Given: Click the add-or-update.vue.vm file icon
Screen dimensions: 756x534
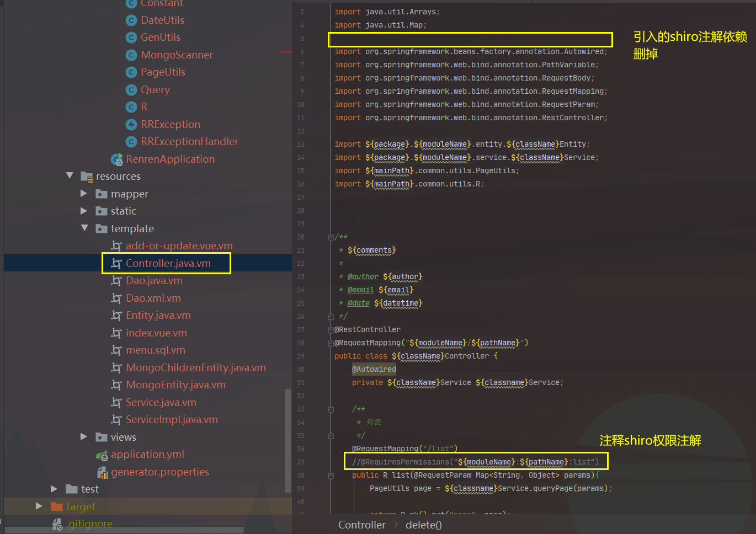Looking at the screenshot, I should click(x=116, y=246).
